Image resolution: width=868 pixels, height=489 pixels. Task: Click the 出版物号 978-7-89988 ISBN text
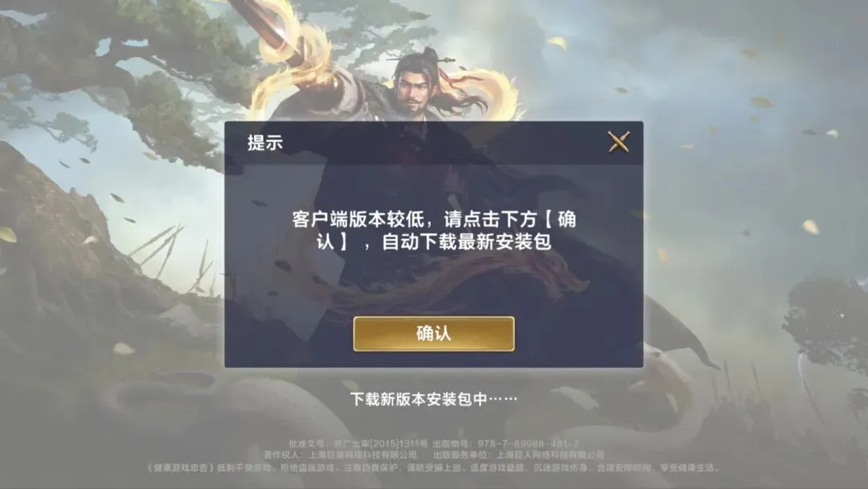(x=506, y=444)
